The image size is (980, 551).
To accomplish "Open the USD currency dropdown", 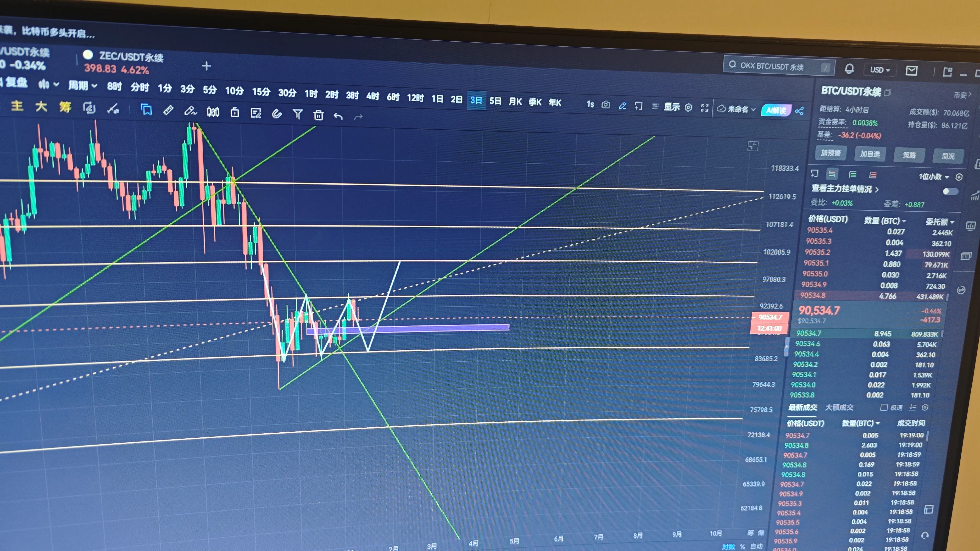I will point(880,70).
